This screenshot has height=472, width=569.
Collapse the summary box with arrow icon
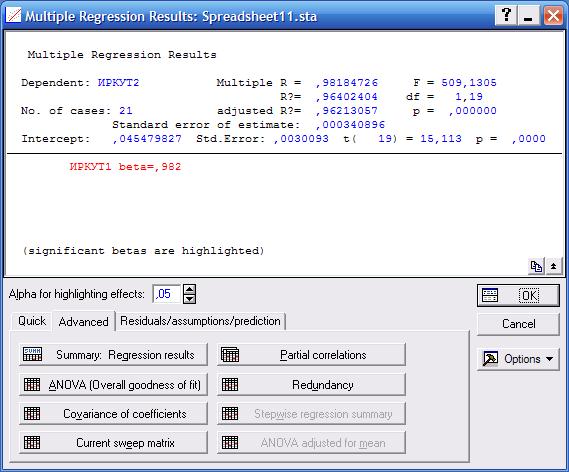coord(553,266)
